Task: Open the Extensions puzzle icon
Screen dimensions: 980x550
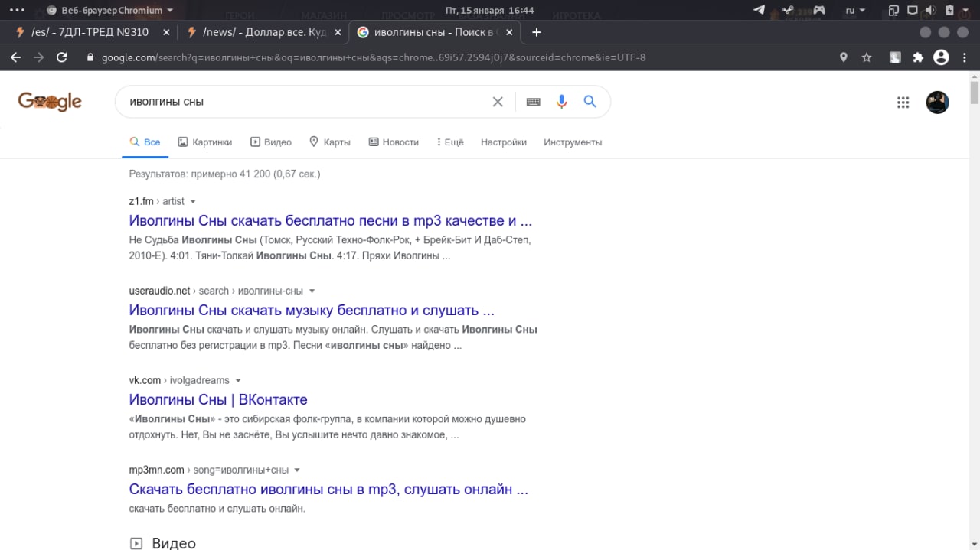Action: 918,57
